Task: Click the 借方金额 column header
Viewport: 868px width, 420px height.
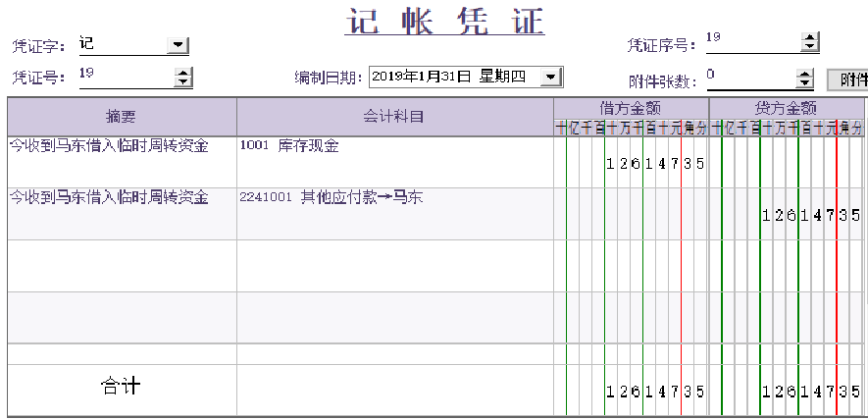Action: coord(631,107)
